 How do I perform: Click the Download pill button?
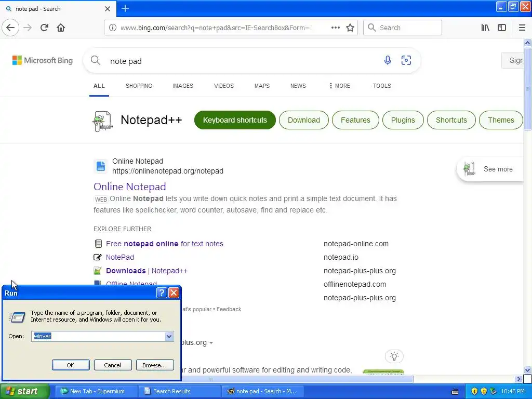(x=303, y=120)
